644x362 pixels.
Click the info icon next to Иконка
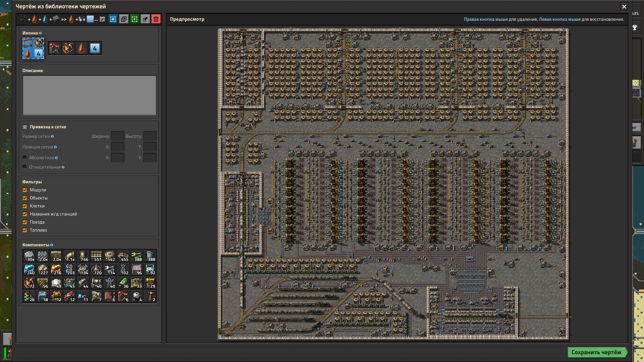40,33
